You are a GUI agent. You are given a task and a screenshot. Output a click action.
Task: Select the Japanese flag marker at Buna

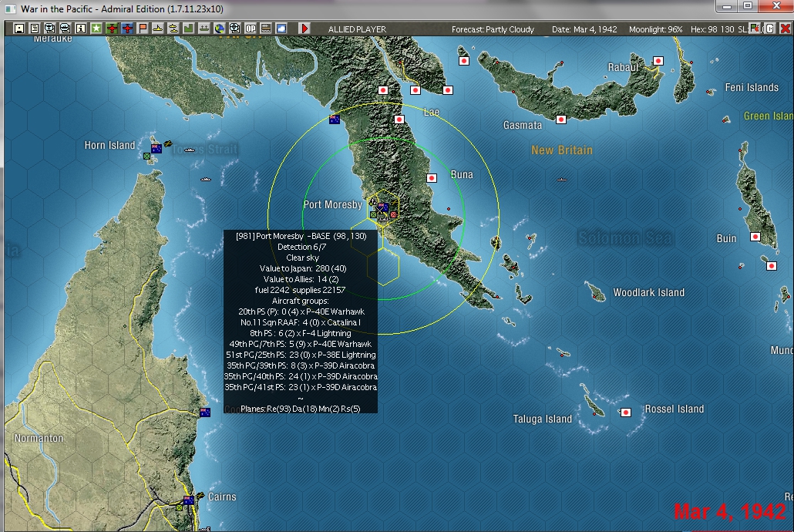point(432,178)
